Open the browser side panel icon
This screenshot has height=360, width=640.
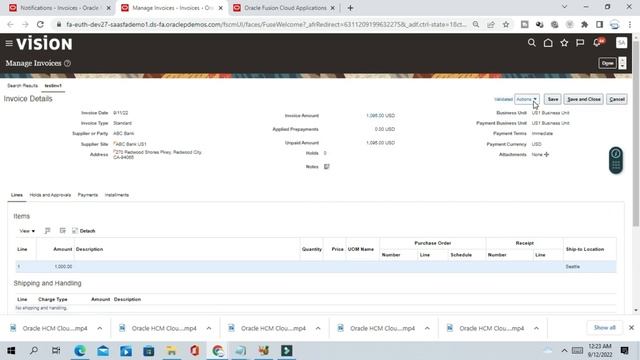tap(599, 24)
